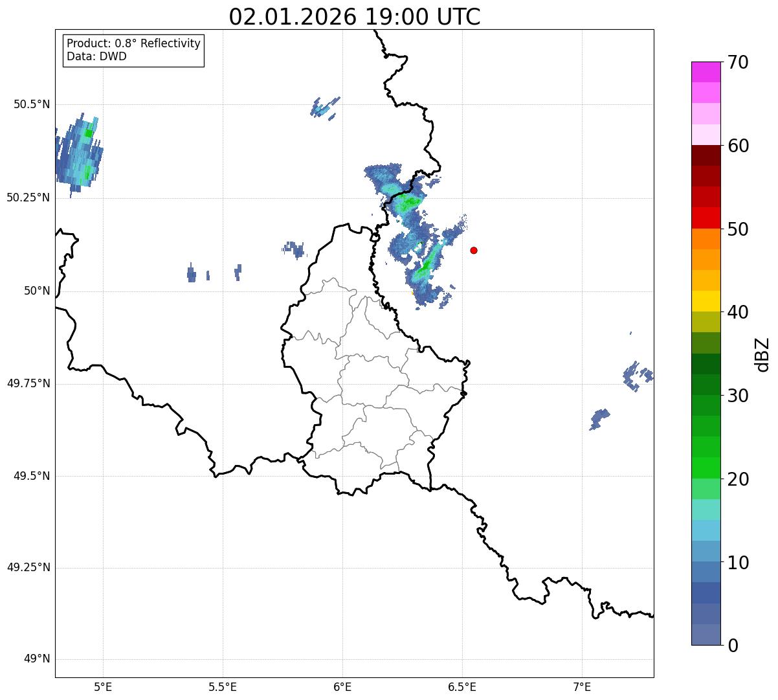The height and width of the screenshot is (700, 778).
Task: Click the colorbar tick label 50
Action: [738, 229]
